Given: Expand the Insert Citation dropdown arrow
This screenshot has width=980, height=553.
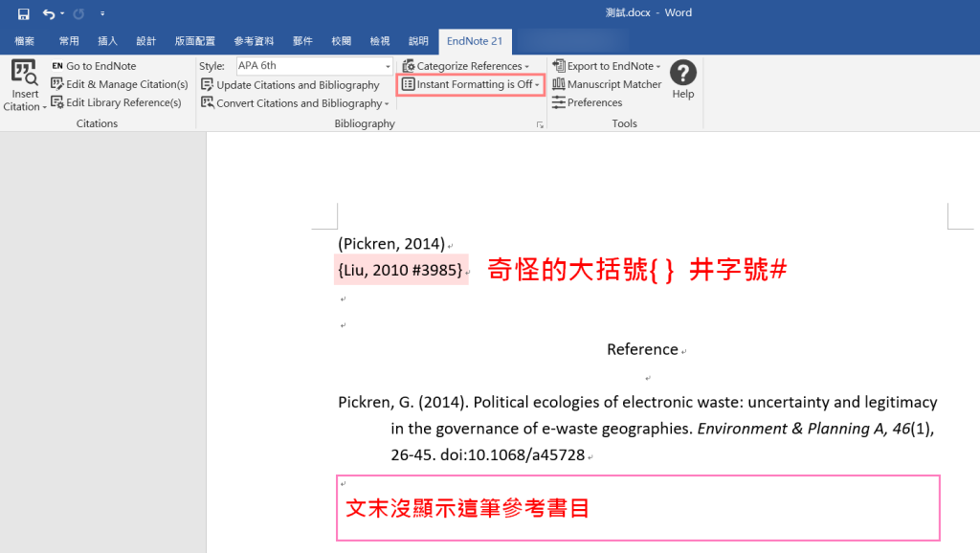Looking at the screenshot, I should 44,107.
